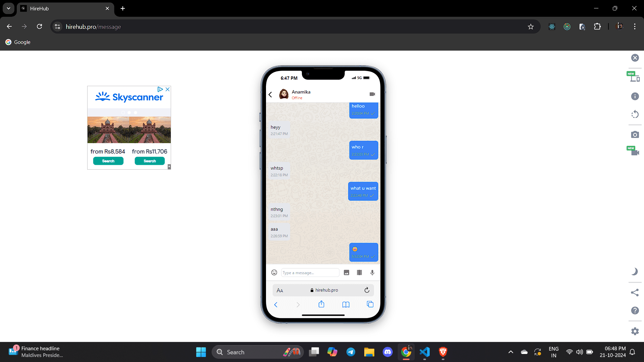Viewport: 644px width, 362px height.
Task: Open video call icon for Anamika
Action: (372, 94)
